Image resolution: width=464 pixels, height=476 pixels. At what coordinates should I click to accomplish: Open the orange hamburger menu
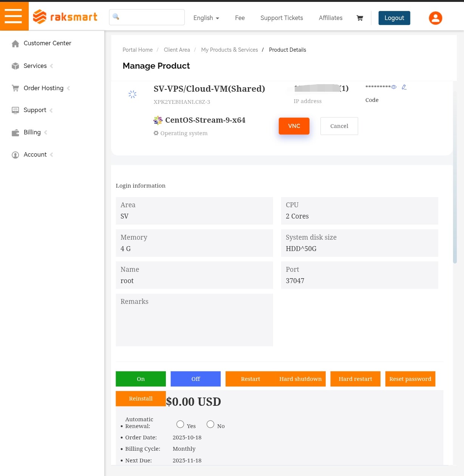pyautogui.click(x=14, y=16)
